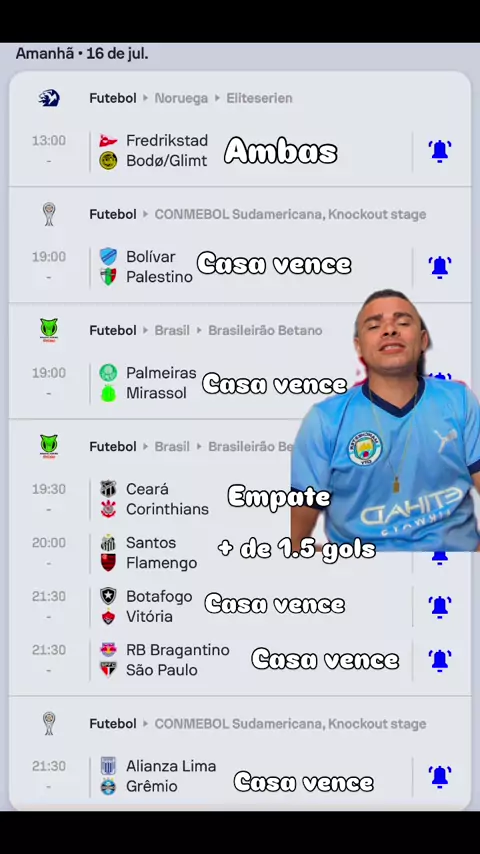Enable alert bell for RB Bragantino match
480x854 pixels.
pos(440,660)
